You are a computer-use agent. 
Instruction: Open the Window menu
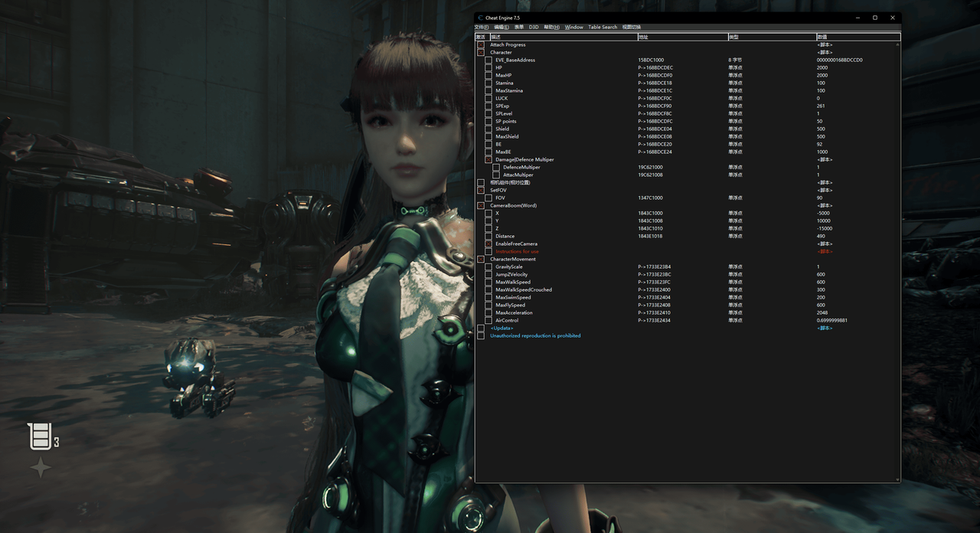point(574,27)
